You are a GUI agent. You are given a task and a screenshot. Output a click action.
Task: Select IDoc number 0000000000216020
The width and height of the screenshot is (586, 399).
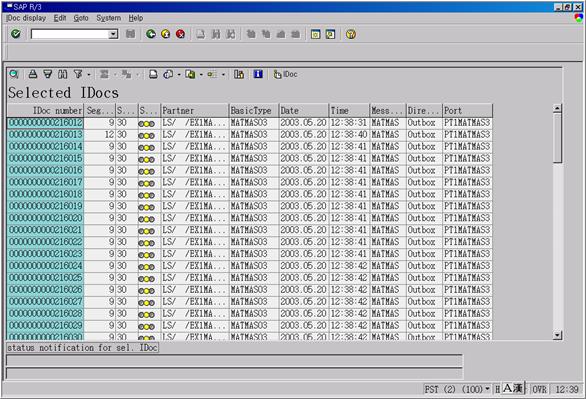tap(45, 218)
